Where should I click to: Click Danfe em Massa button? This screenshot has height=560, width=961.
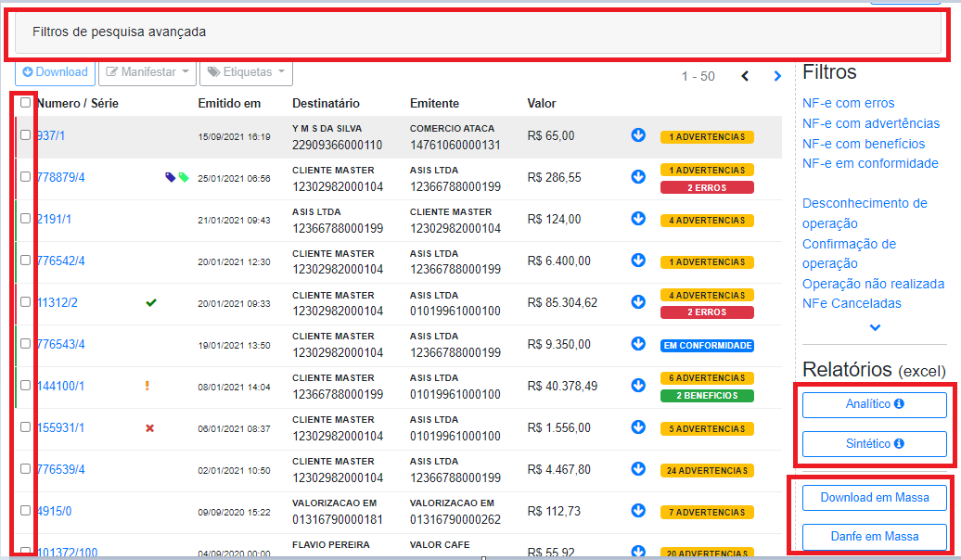click(874, 537)
